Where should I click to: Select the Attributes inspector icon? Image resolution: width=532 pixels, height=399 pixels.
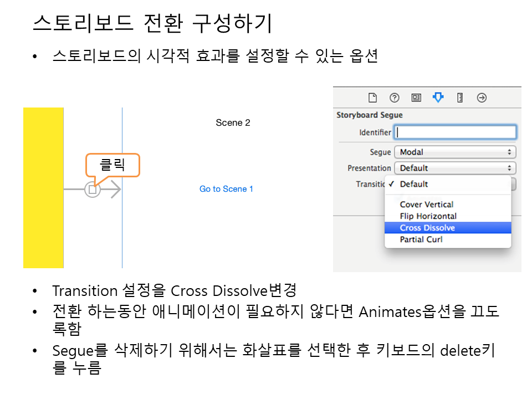(438, 98)
